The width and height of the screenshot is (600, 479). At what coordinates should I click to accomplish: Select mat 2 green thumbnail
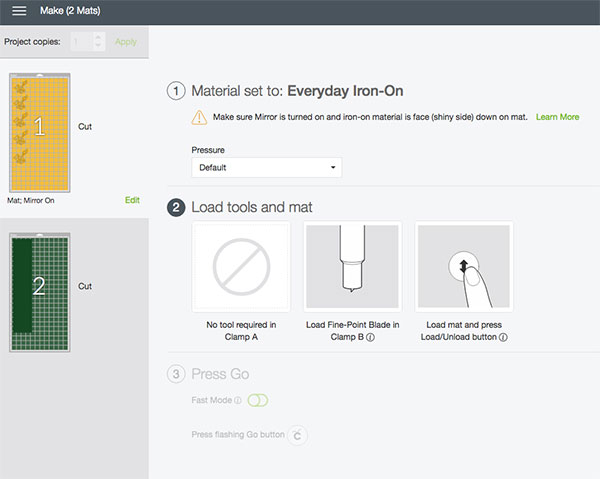tap(40, 292)
